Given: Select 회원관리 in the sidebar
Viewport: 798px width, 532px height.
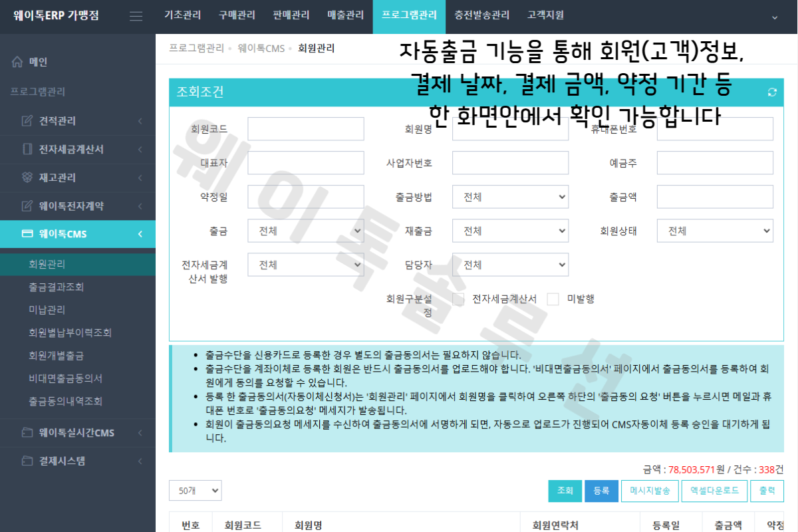Looking at the screenshot, I should pyautogui.click(x=78, y=265).
